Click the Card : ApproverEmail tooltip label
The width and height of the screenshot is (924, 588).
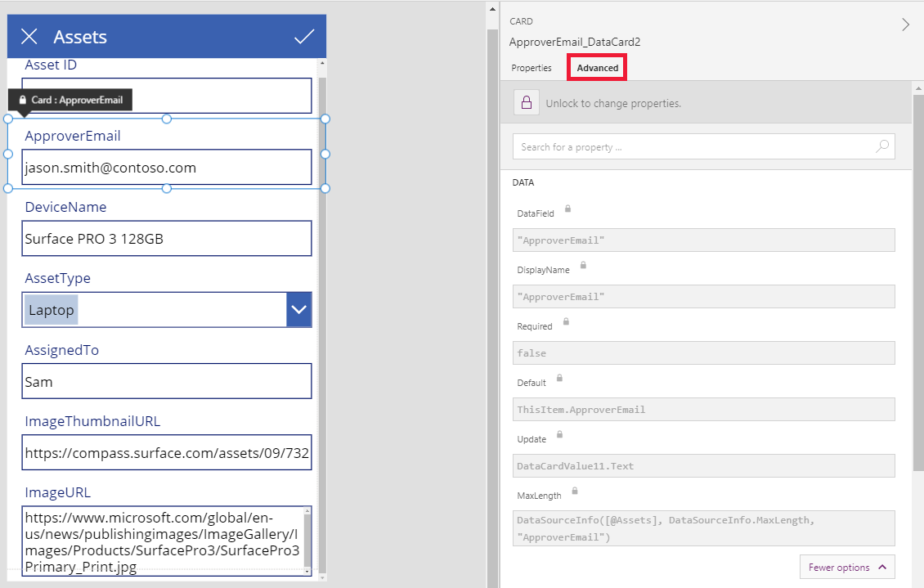click(x=70, y=100)
